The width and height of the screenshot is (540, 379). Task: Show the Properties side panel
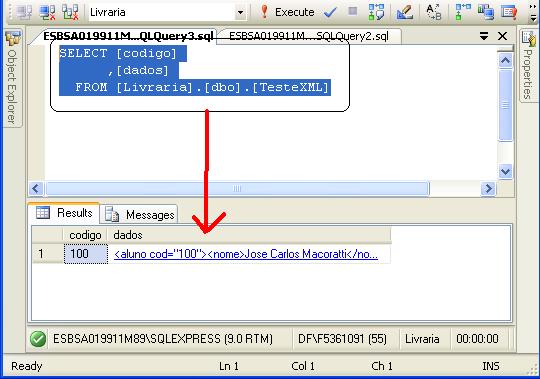(x=528, y=65)
